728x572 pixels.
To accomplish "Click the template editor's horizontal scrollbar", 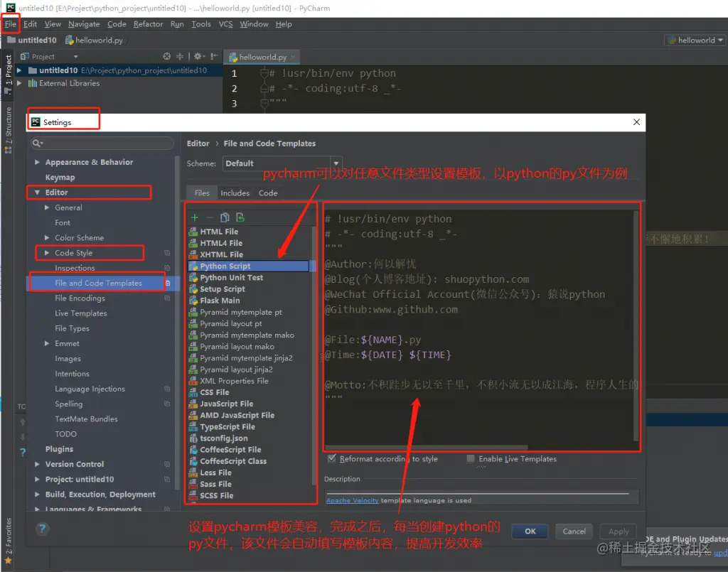I will (427, 448).
